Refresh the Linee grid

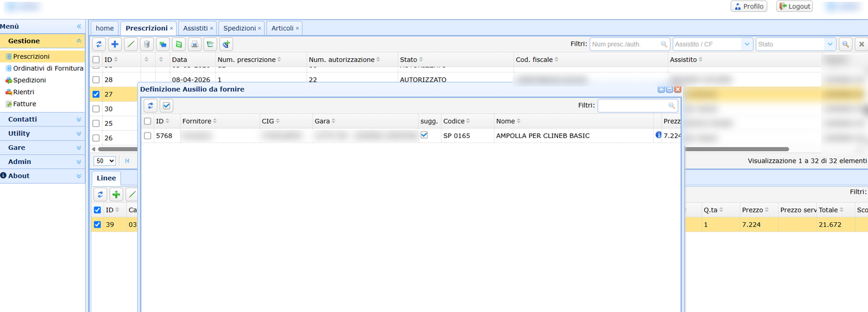pyautogui.click(x=100, y=194)
